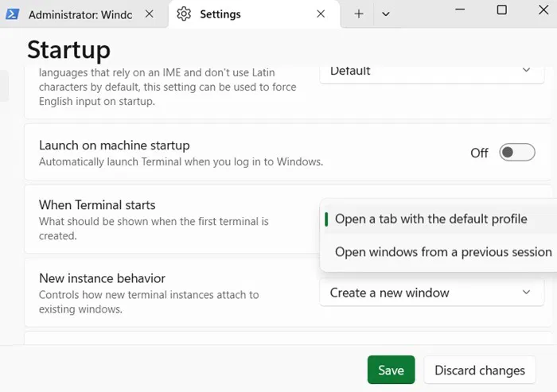Image resolution: width=557 pixels, height=392 pixels.
Task: Click the When Terminal starts setting label
Action: point(97,205)
